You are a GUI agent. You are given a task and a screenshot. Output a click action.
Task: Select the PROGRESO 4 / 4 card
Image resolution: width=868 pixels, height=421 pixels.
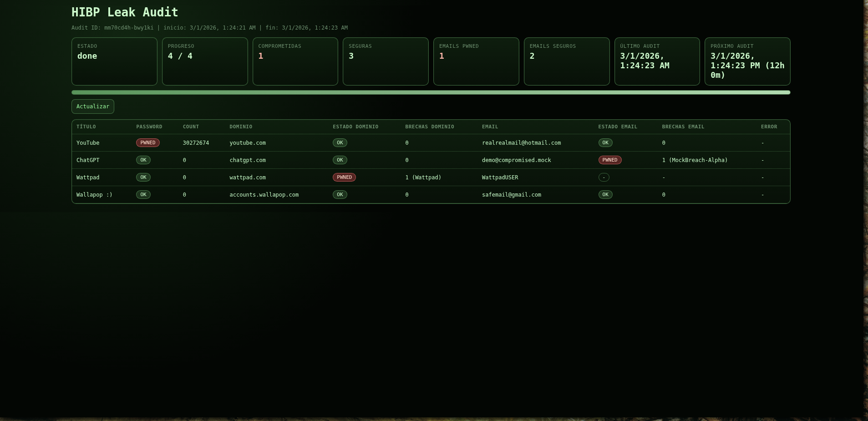(x=205, y=61)
